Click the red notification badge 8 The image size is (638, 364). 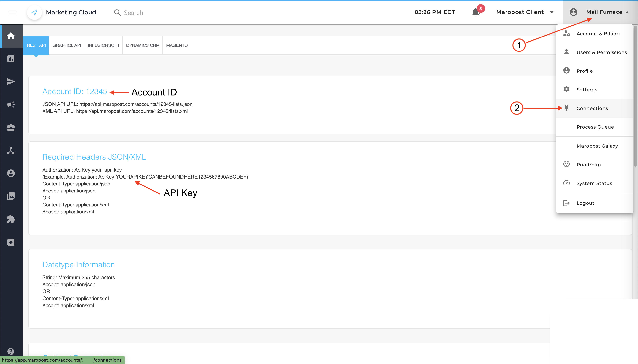coord(480,9)
